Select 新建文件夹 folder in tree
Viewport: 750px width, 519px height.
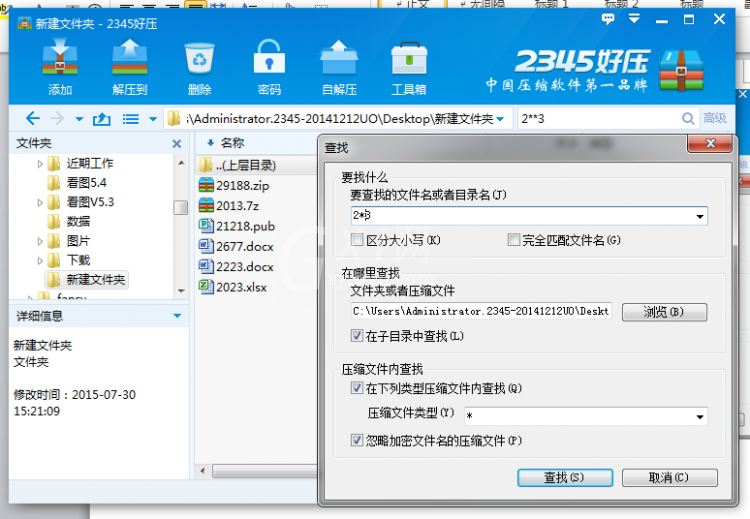click(87, 280)
